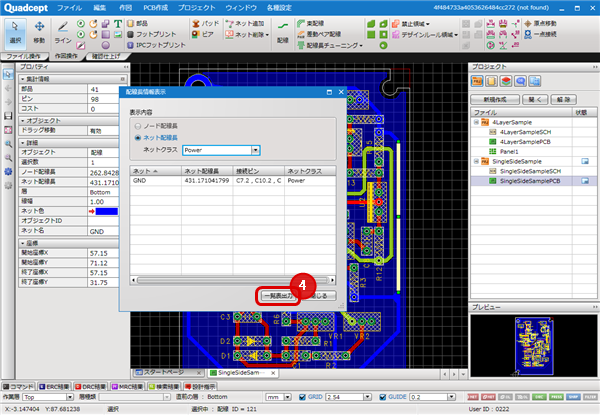This screenshot has height=415, width=600.
Task: Click the zoom magnifier icon in the left sidebar
Action: pyautogui.click(x=8, y=144)
